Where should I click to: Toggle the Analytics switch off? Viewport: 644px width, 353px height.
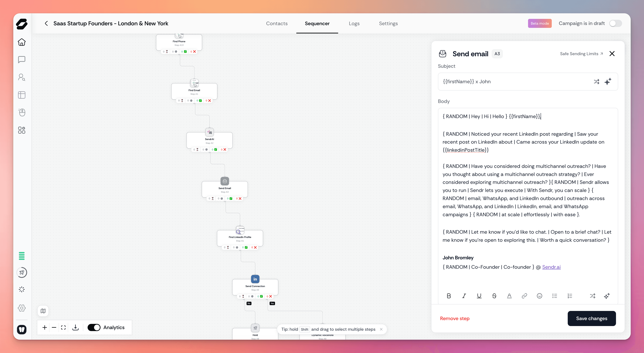pos(94,327)
